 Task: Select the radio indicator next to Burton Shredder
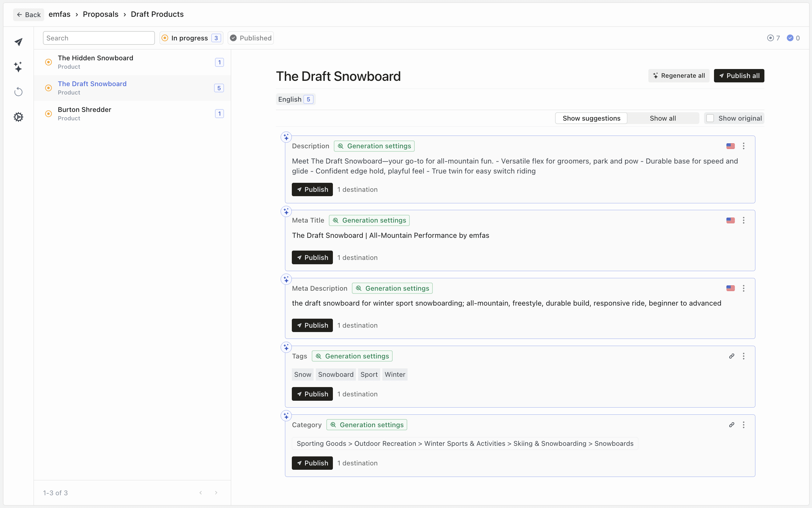click(x=48, y=113)
